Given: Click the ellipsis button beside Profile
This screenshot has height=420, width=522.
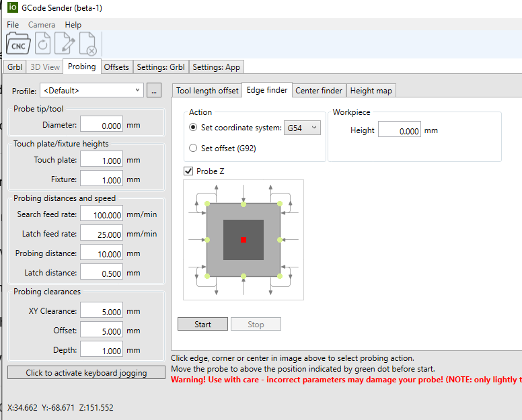Looking at the screenshot, I should pos(154,90).
